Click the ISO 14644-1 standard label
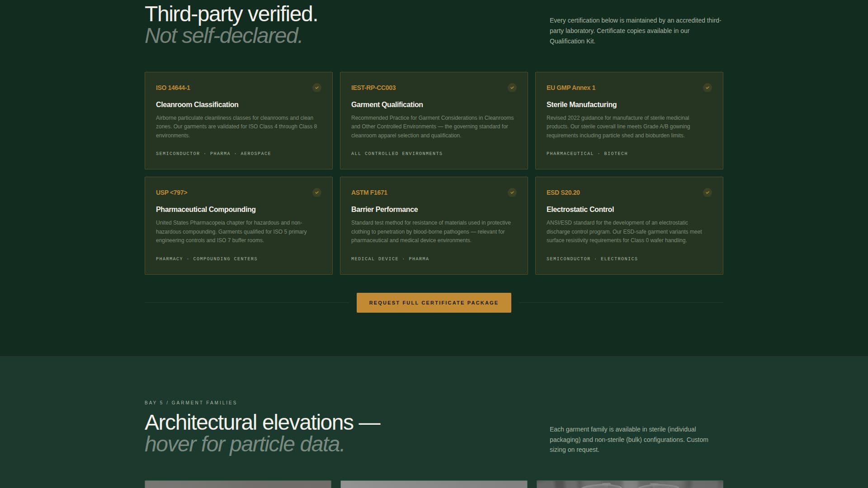 click(x=173, y=88)
